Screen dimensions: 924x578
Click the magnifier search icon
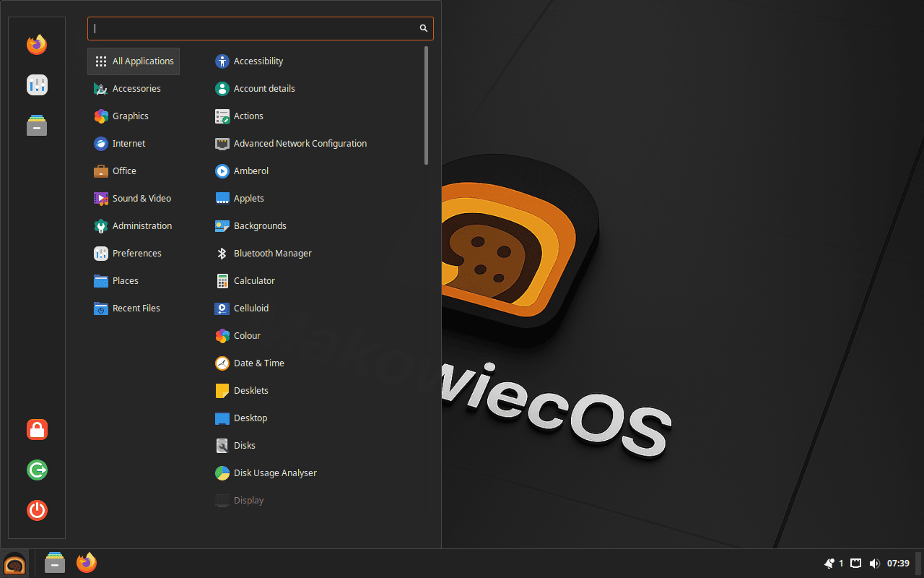click(424, 28)
